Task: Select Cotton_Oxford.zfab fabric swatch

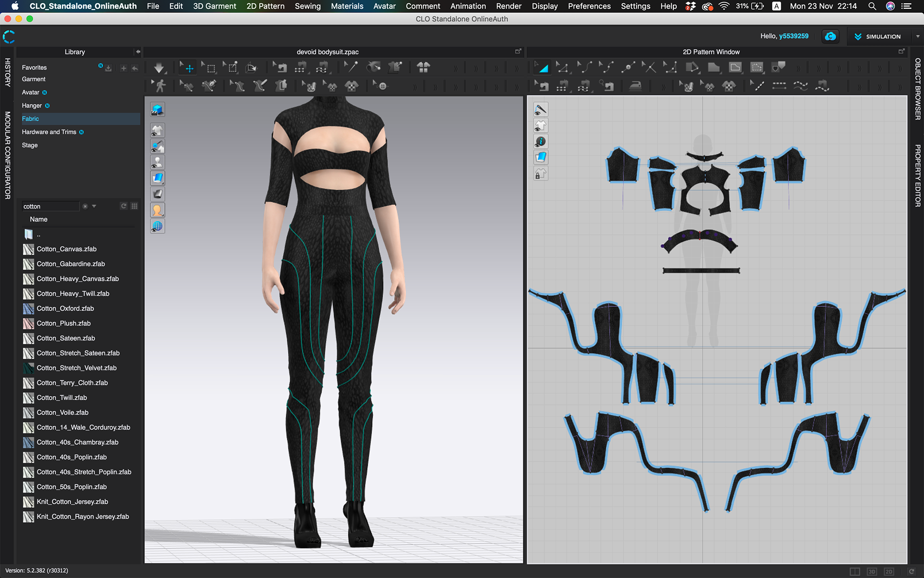Action: click(28, 309)
